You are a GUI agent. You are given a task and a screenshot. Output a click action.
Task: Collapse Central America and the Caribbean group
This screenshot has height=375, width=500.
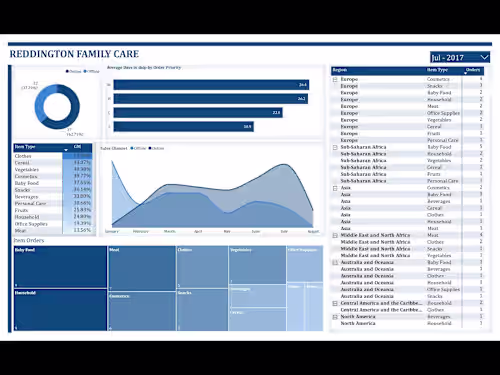point(335,303)
